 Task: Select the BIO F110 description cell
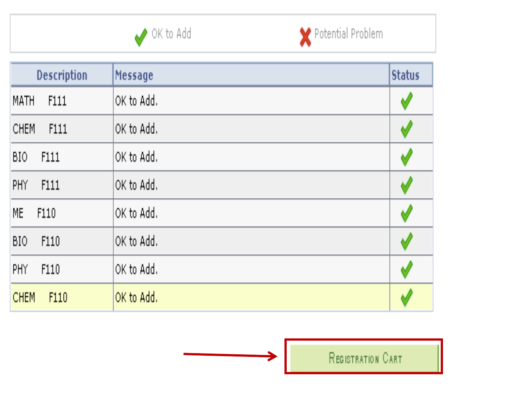[x=36, y=241]
